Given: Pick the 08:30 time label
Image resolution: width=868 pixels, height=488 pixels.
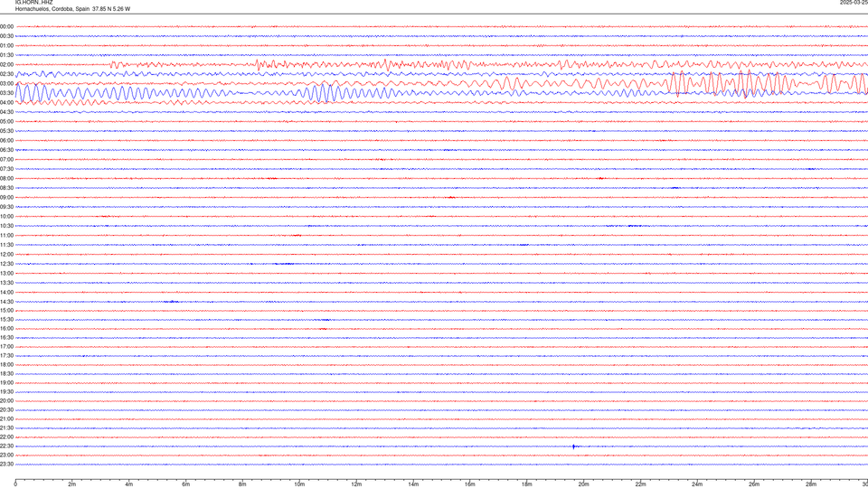Looking at the screenshot, I should tap(6, 188).
